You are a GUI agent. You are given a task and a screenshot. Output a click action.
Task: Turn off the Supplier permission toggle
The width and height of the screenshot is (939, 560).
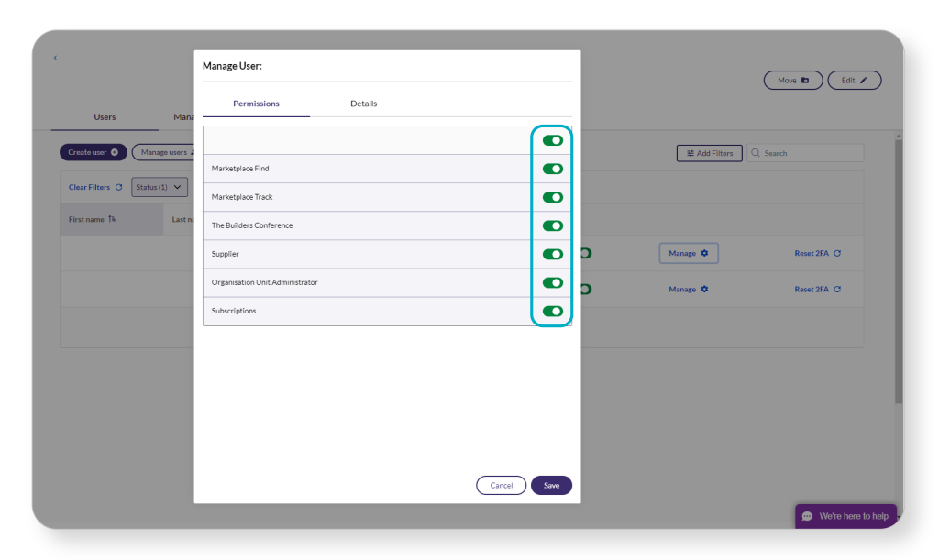[552, 254]
